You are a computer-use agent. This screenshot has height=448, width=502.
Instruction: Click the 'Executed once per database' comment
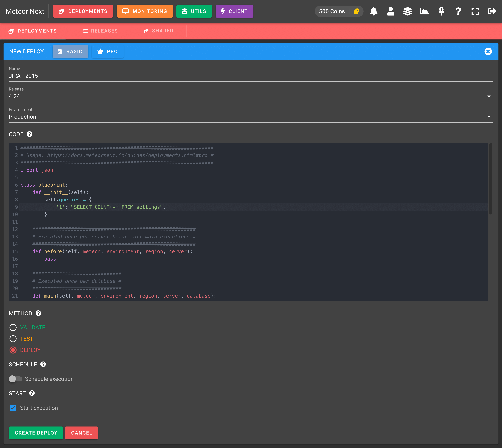77,281
